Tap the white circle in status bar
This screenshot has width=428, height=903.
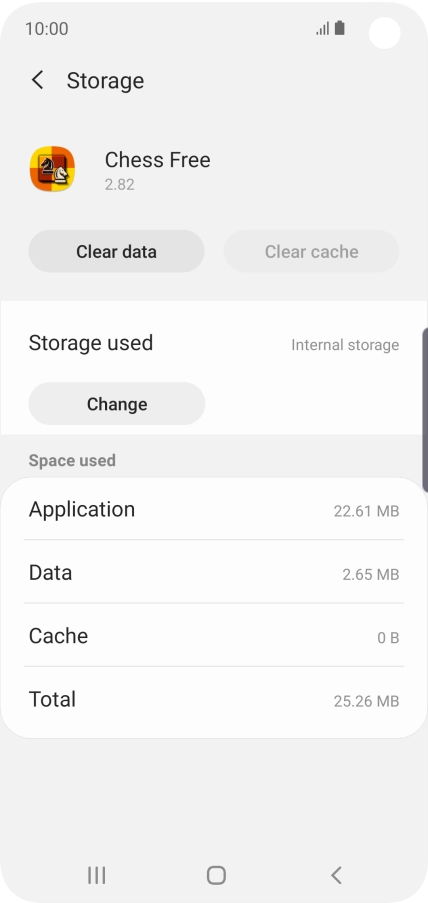tap(385, 33)
